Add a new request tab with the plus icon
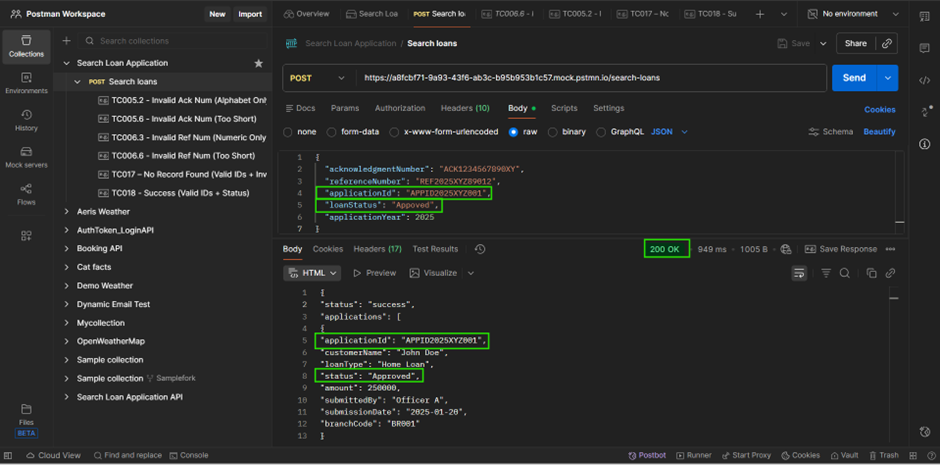Screen dimensions: 940x465 click(x=760, y=14)
